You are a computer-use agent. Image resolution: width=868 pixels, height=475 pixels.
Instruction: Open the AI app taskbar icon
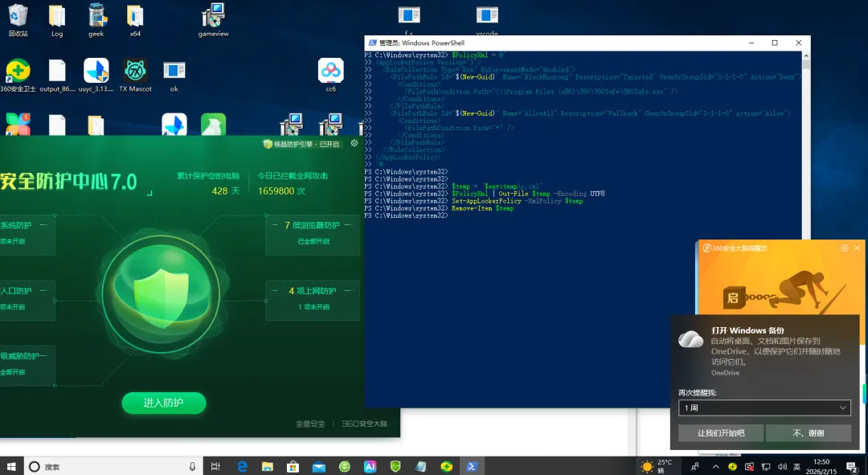[370, 467]
